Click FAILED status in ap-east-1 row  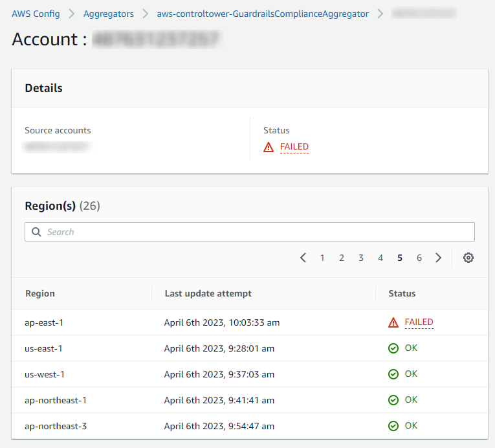(419, 322)
